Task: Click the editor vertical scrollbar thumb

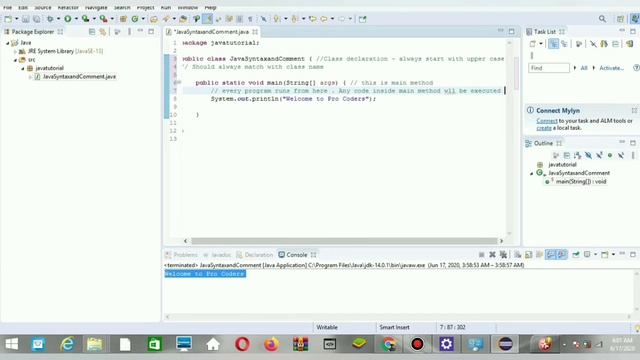Action: pyautogui.click(x=516, y=73)
